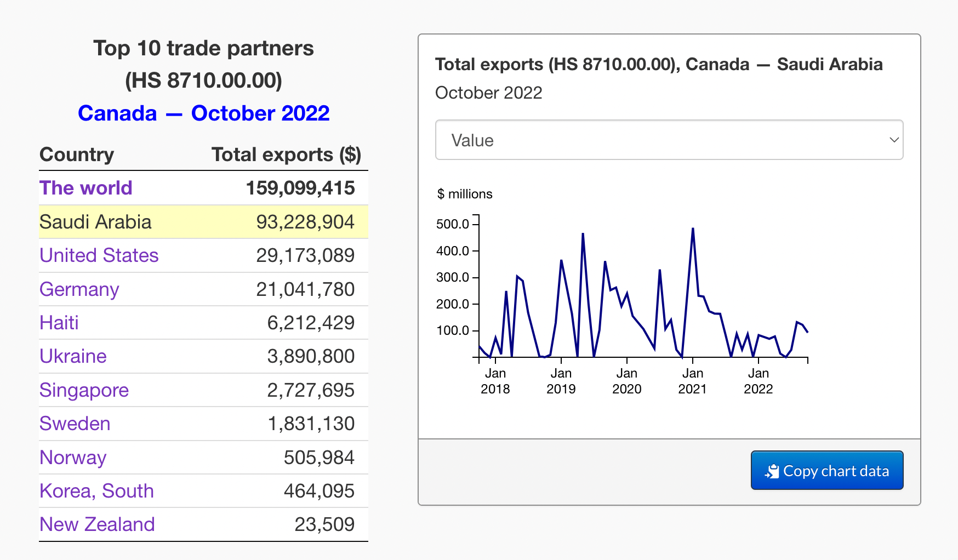Click the Jan 2021 axis label
958x560 pixels.
click(693, 381)
